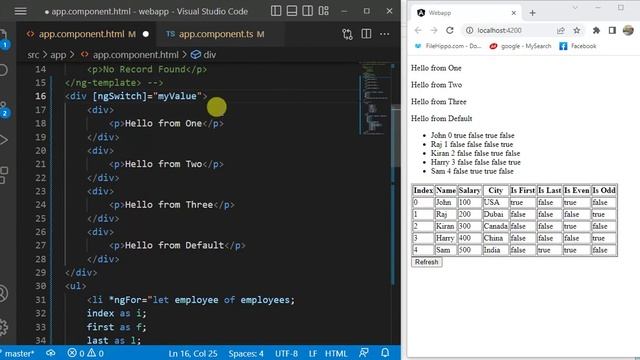Image resolution: width=640 pixels, height=360 pixels.
Task: View site information icon
Action: [x=470, y=30]
